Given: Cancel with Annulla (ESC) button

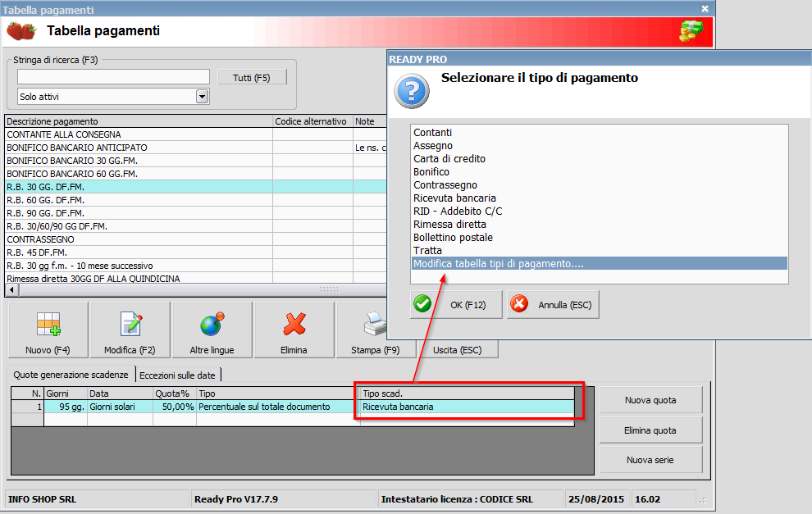Looking at the screenshot, I should click(553, 304).
